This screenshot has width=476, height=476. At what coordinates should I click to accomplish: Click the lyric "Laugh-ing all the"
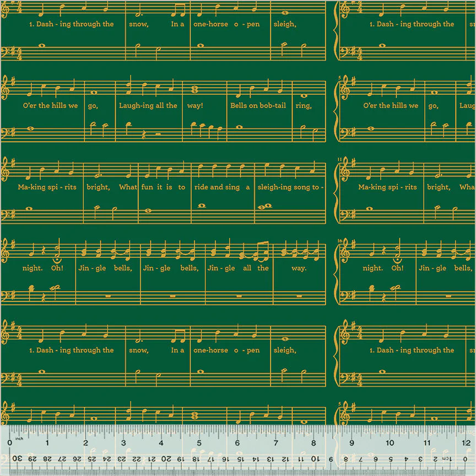[148, 106]
